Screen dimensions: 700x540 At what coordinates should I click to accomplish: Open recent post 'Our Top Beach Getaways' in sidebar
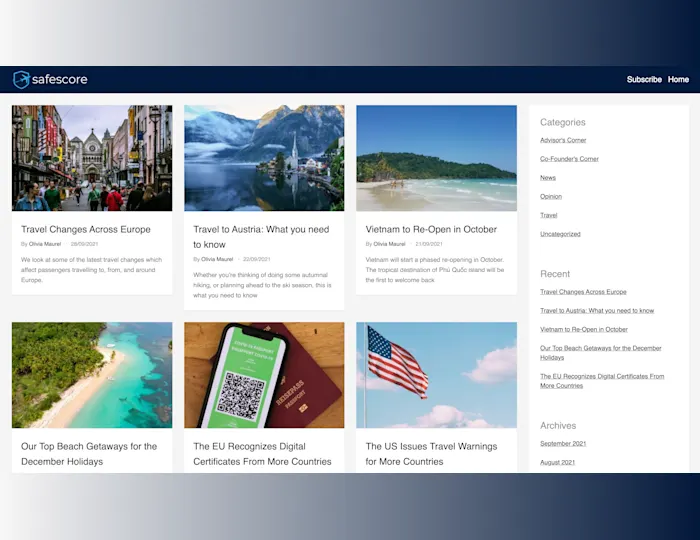600,353
